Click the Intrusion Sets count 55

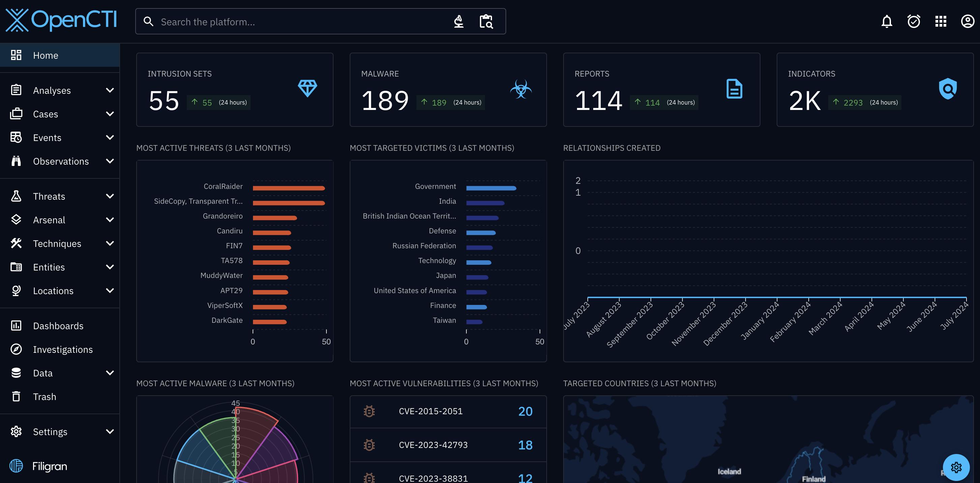[164, 101]
